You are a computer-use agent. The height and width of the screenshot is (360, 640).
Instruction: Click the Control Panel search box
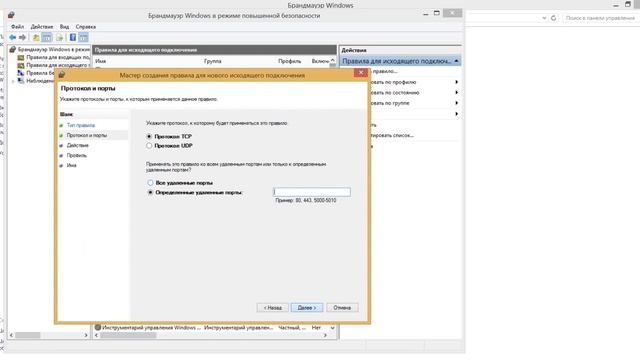tap(601, 18)
